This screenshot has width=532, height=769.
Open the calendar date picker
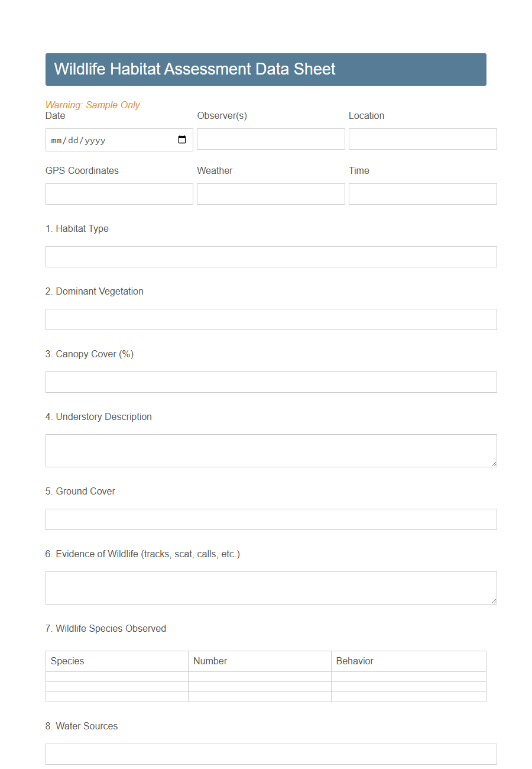point(183,139)
